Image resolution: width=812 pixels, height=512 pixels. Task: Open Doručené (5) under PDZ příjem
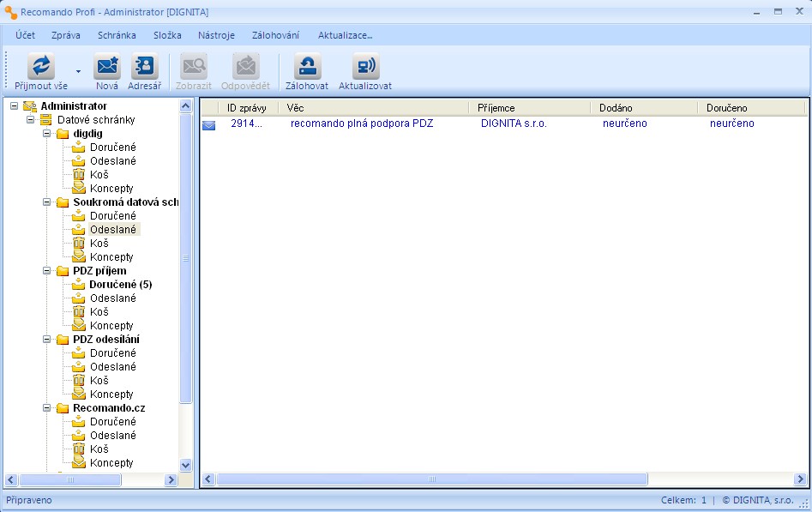121,285
